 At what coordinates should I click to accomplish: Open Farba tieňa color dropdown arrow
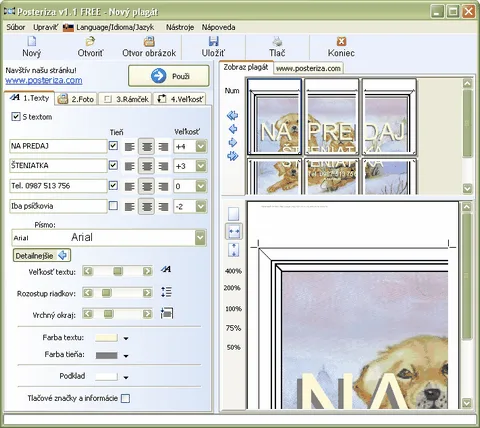coord(126,356)
